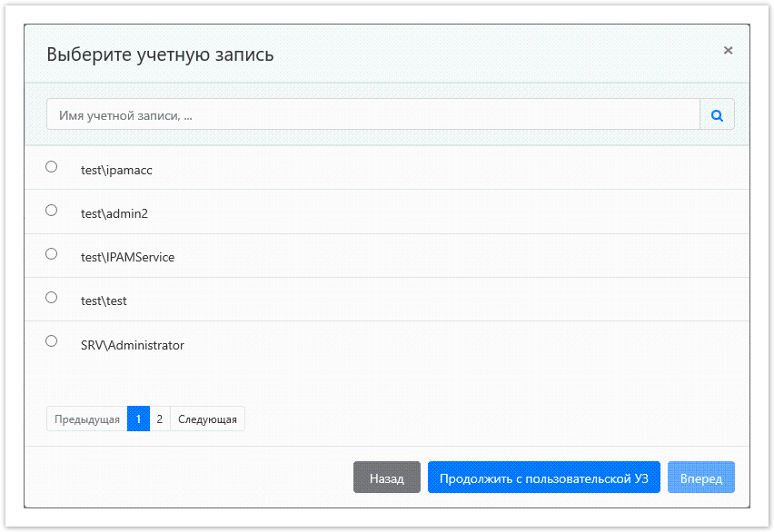
Task: Click 'Продолжить с пользовательской УЗ' button
Action: 543,478
